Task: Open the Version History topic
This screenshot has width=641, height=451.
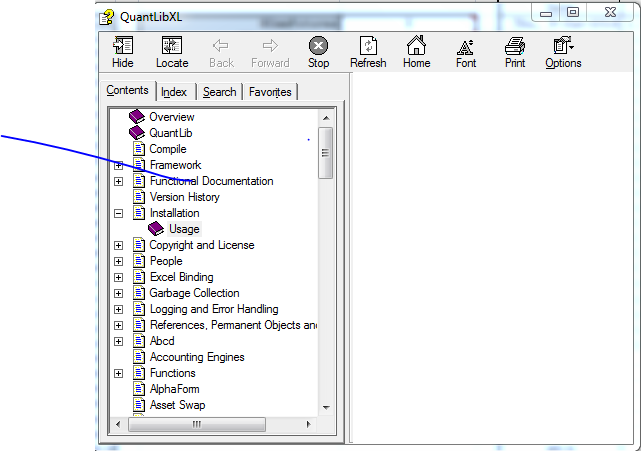Action: pyautogui.click(x=184, y=197)
